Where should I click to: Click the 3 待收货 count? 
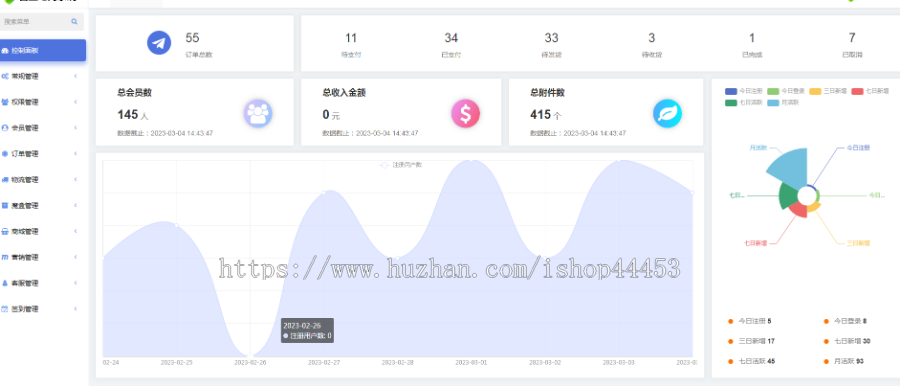(651, 38)
